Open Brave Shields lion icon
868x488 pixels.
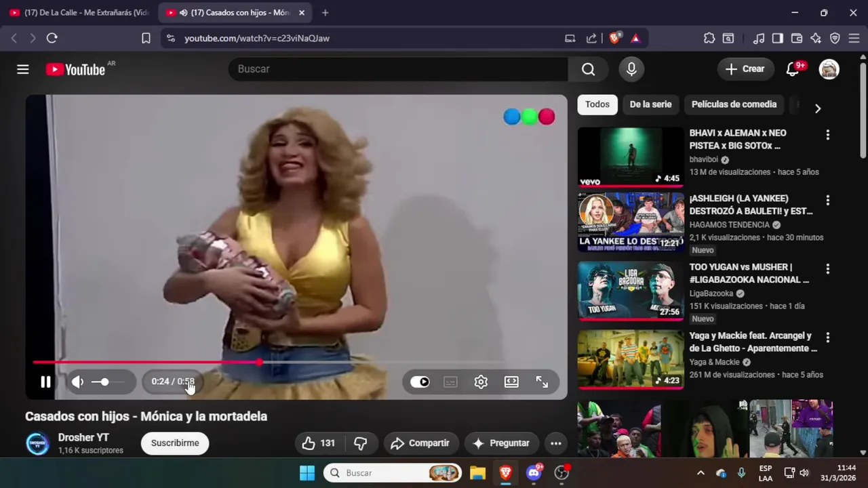click(x=615, y=38)
